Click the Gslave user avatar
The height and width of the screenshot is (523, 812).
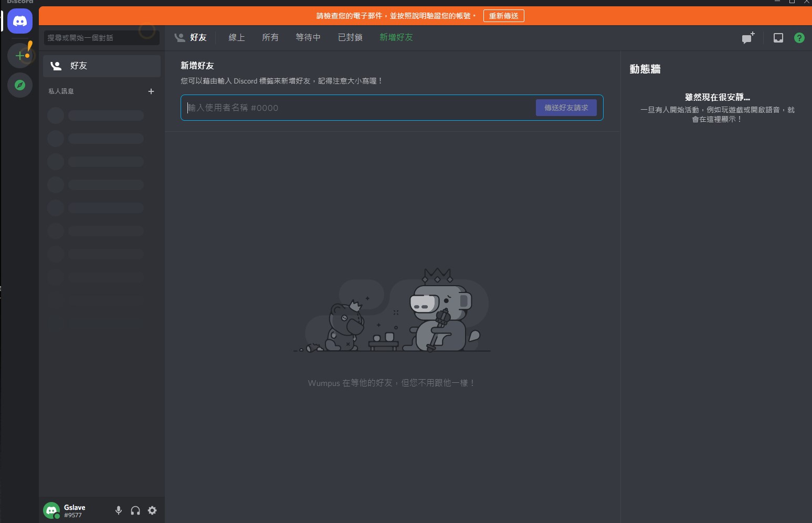click(x=51, y=509)
